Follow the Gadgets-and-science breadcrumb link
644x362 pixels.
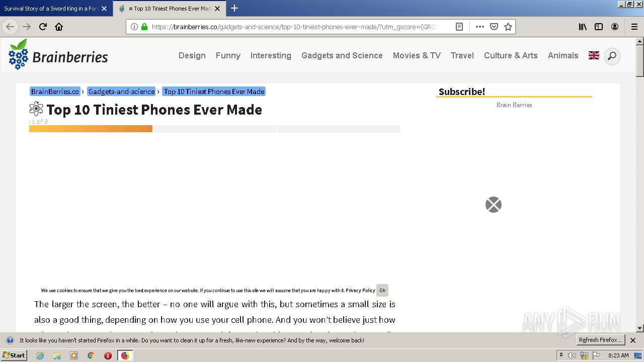121,92
